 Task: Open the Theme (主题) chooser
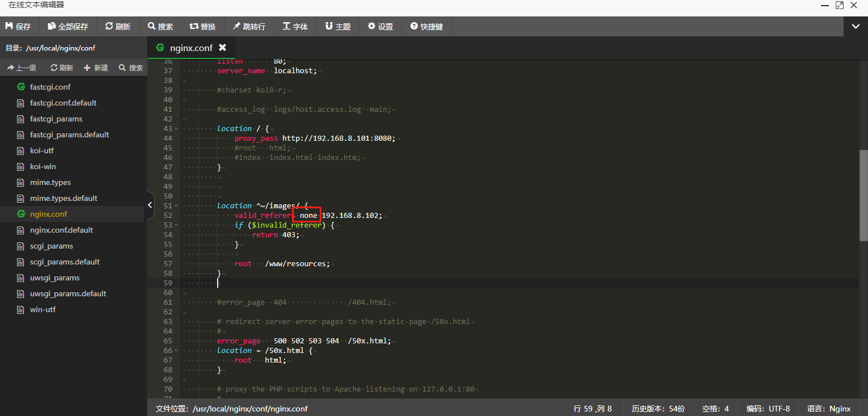[x=338, y=27]
